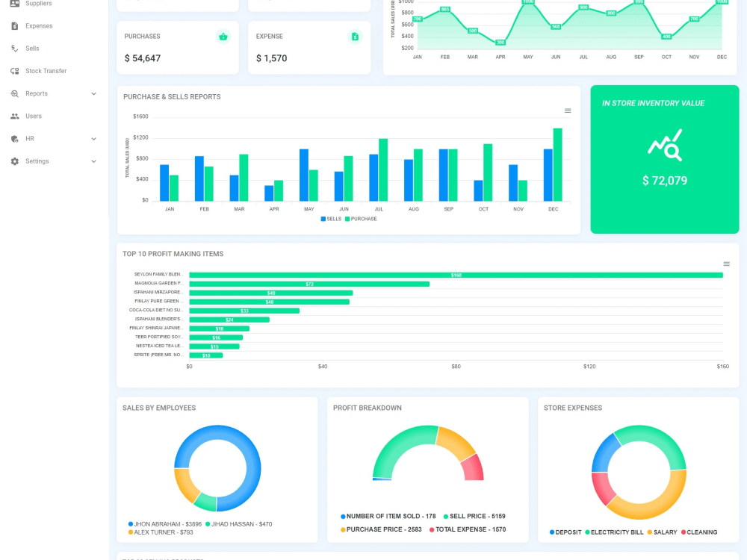Click the chart-search icon in inventory value card
Viewport: 747px width, 560px height.
(x=665, y=146)
